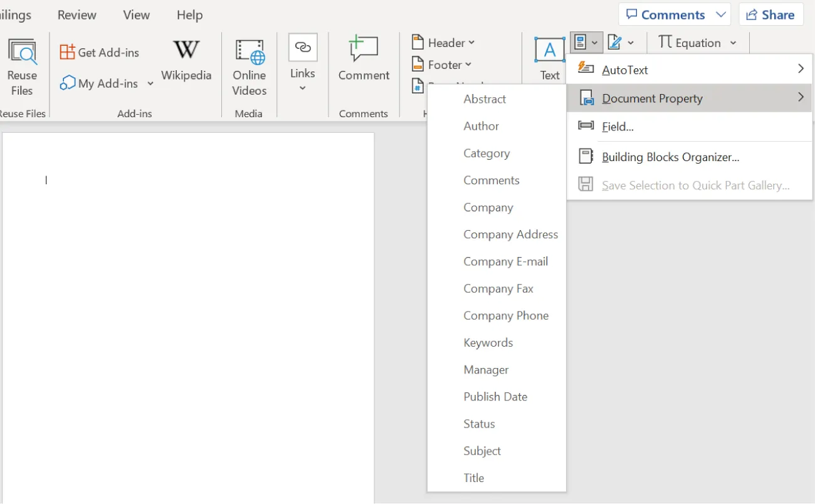The height and width of the screenshot is (504, 815).
Task: Switch to the Review tab
Action: (76, 14)
